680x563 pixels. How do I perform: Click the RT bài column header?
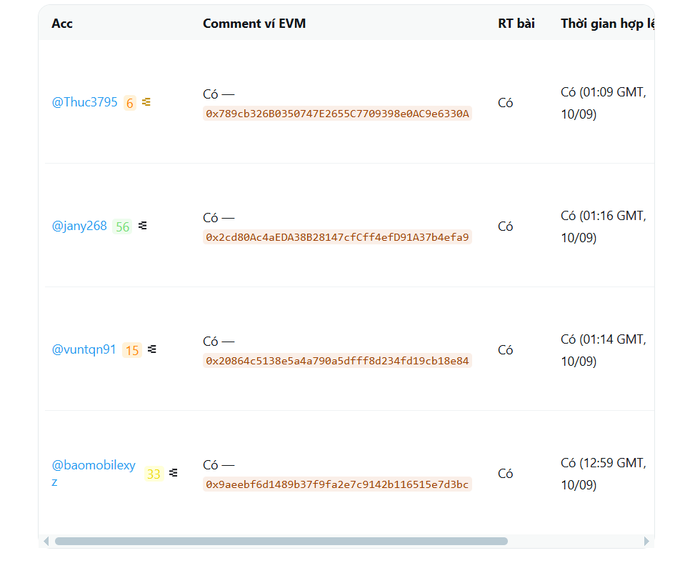[516, 23]
